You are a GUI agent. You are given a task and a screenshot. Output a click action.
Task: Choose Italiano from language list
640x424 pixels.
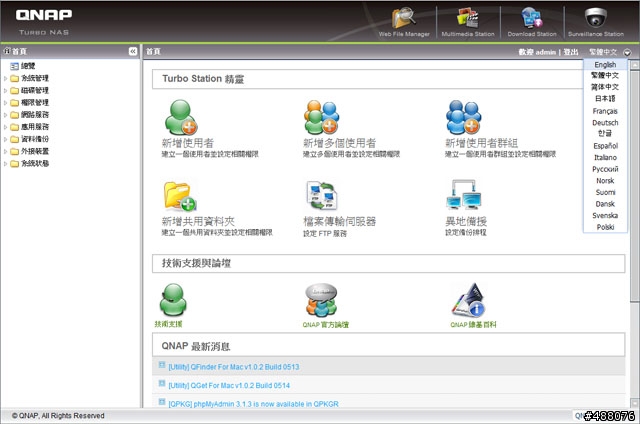(x=605, y=157)
